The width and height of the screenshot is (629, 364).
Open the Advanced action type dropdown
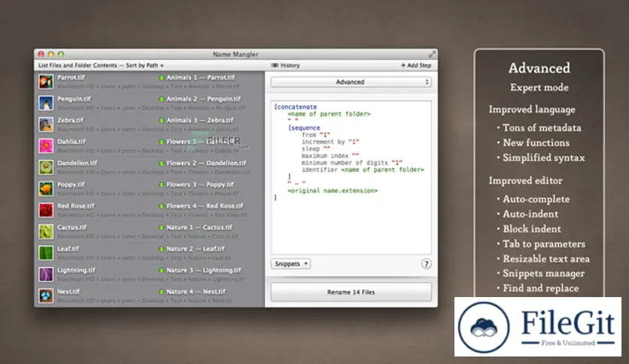[351, 82]
